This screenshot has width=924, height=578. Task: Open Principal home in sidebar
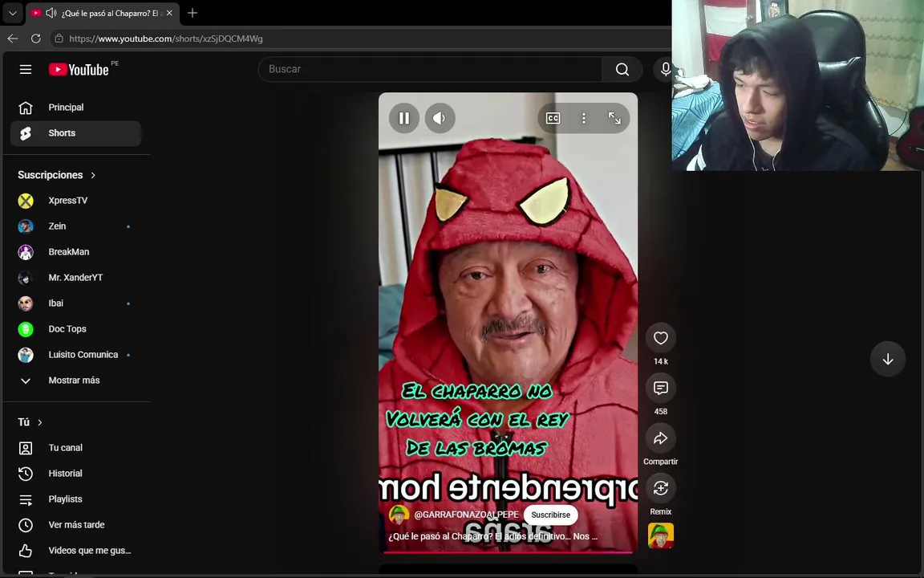pos(75,108)
